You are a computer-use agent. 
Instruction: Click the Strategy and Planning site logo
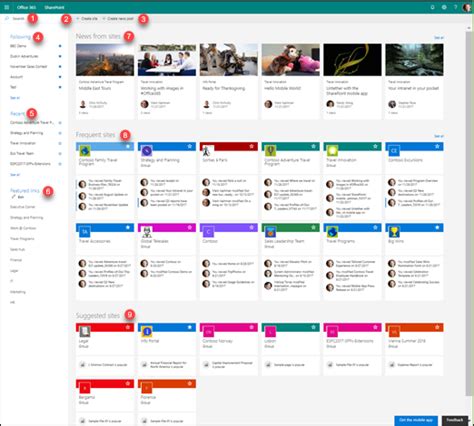click(147, 151)
